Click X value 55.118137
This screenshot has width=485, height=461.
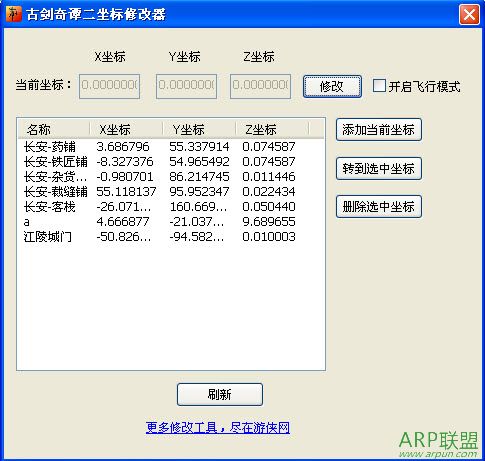tap(126, 192)
